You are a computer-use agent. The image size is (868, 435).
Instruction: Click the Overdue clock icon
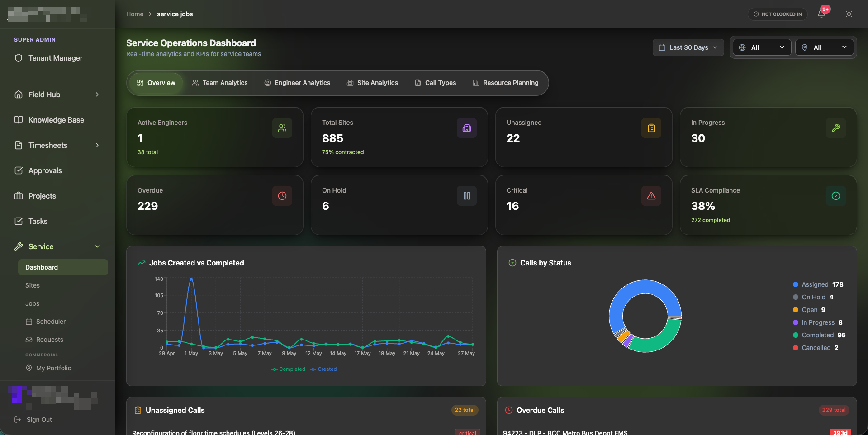coord(282,196)
